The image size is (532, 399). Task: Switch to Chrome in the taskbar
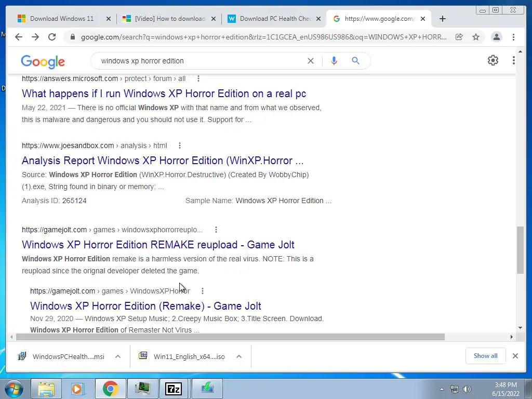click(x=110, y=389)
